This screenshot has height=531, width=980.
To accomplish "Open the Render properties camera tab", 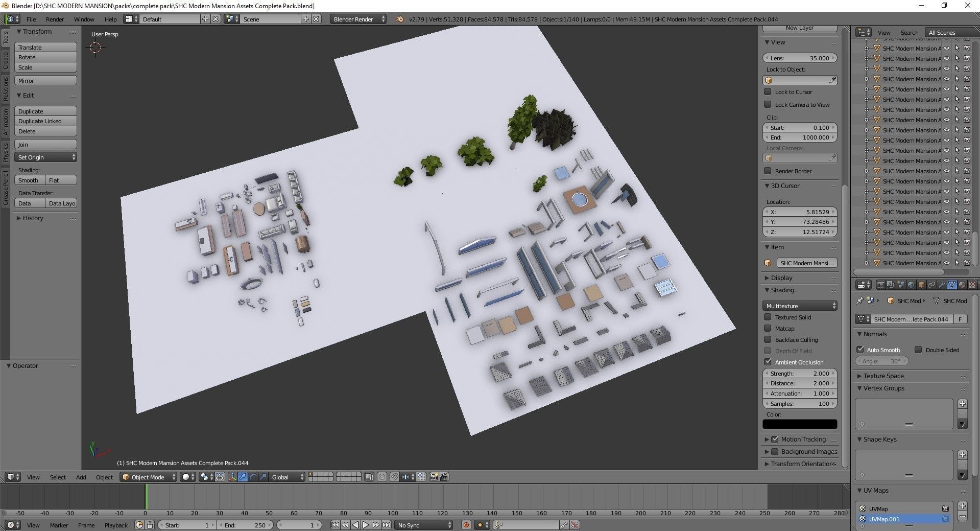I will (x=880, y=285).
